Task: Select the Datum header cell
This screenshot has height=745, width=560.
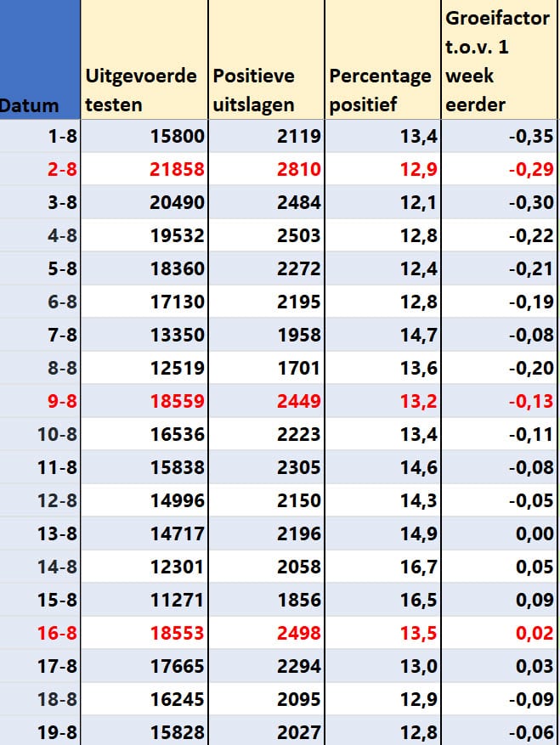Action: 40,59
